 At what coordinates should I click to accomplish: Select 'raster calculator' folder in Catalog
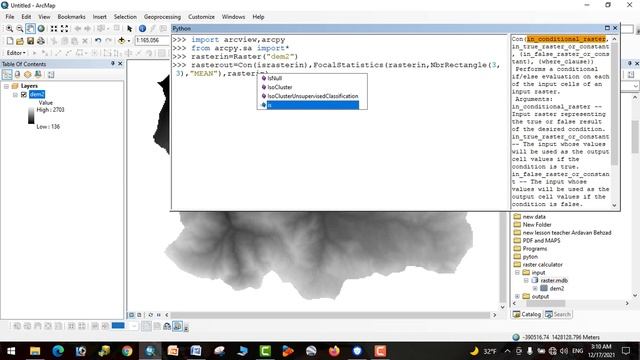[x=542, y=264]
